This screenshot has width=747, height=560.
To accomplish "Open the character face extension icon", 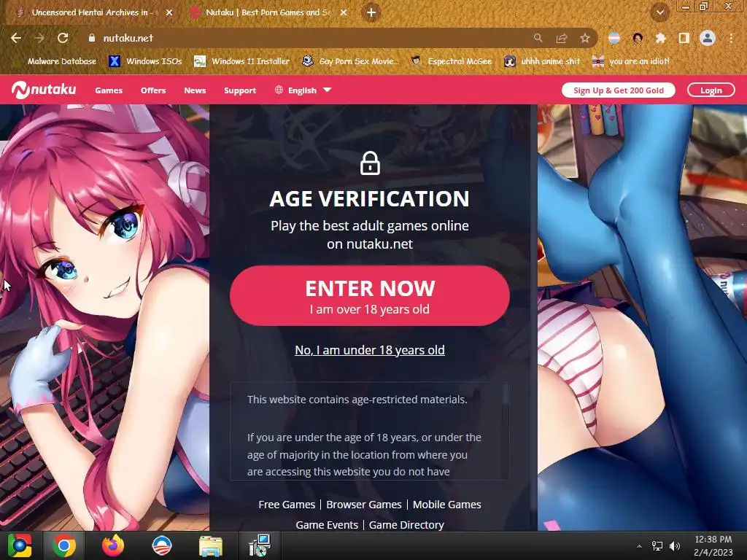I will coord(638,38).
